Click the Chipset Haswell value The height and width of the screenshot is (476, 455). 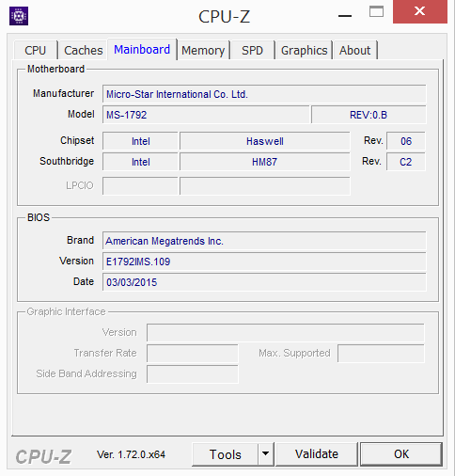point(265,141)
